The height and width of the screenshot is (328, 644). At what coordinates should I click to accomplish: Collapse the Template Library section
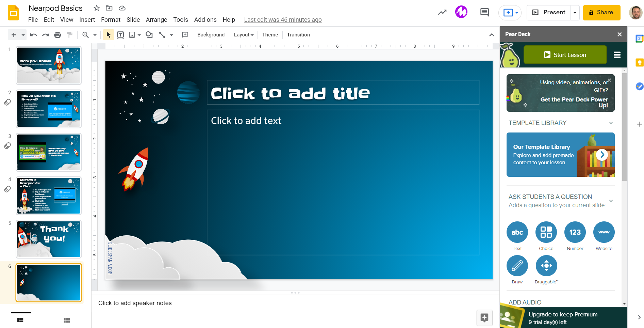(611, 123)
